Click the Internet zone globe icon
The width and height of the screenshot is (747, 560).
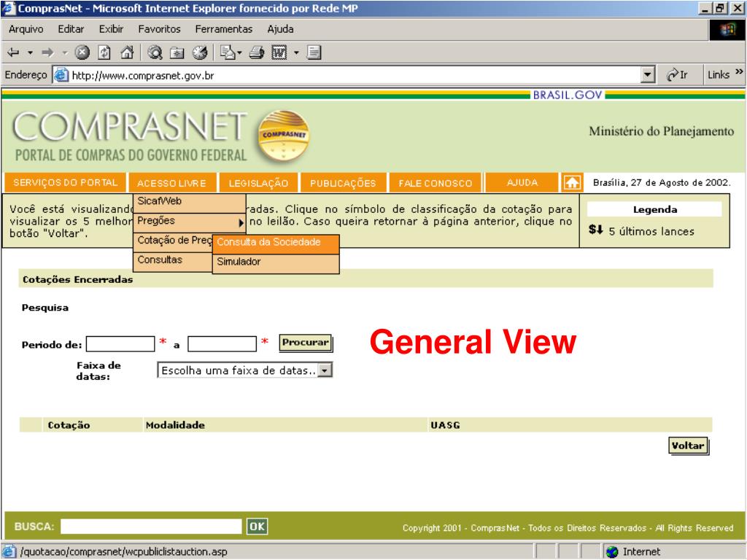click(612, 552)
